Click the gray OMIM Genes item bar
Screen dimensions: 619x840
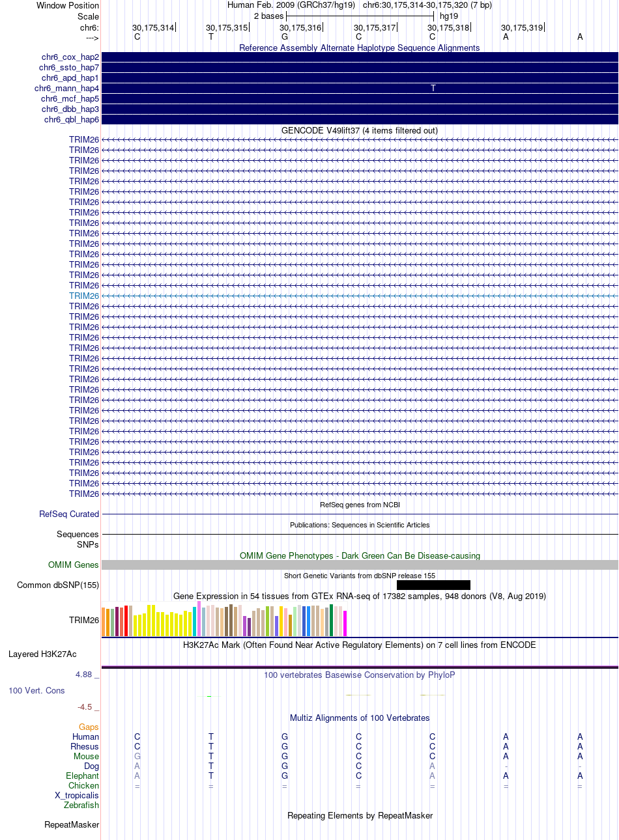click(360, 565)
